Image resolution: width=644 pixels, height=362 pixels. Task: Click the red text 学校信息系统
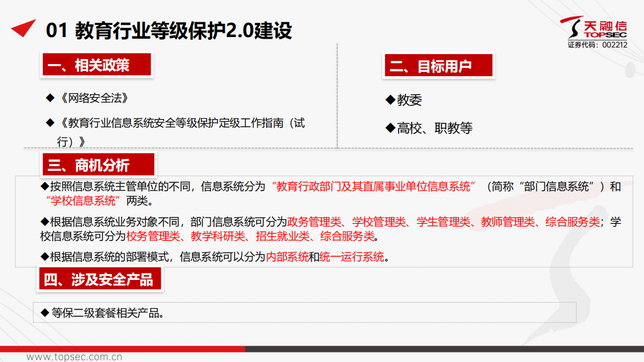click(84, 201)
